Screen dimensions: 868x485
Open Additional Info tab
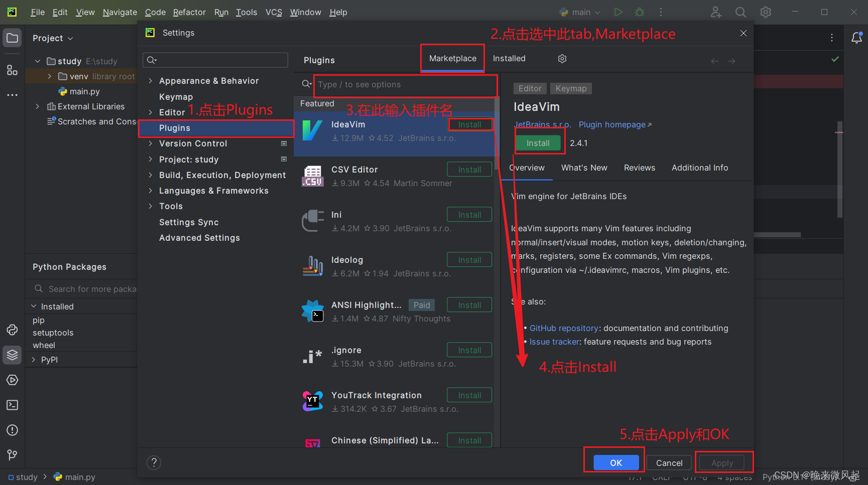(700, 168)
